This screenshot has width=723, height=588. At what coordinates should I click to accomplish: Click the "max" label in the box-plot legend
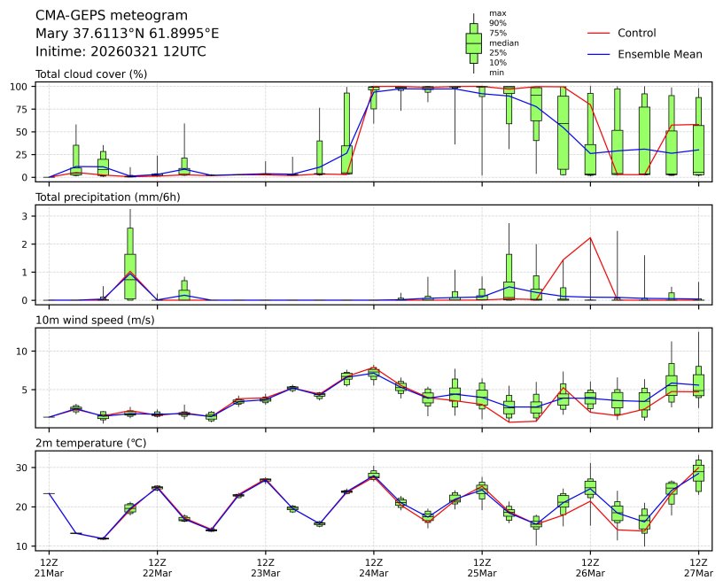[x=496, y=13]
